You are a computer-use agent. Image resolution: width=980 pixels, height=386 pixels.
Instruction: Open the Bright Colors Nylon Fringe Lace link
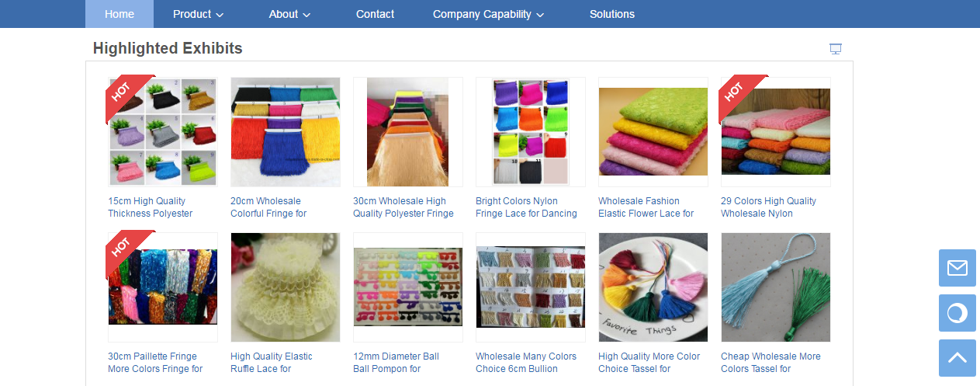tap(527, 207)
